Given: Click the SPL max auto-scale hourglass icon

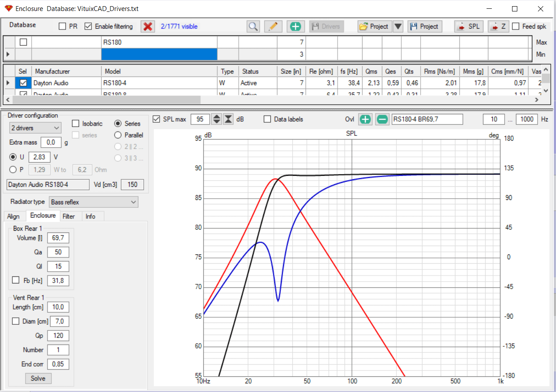Looking at the screenshot, I should point(228,119).
